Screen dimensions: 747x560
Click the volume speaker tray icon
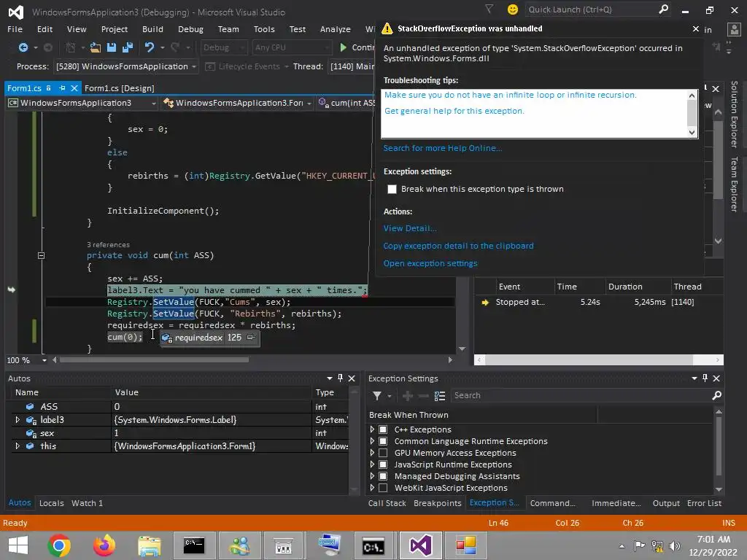click(x=674, y=545)
